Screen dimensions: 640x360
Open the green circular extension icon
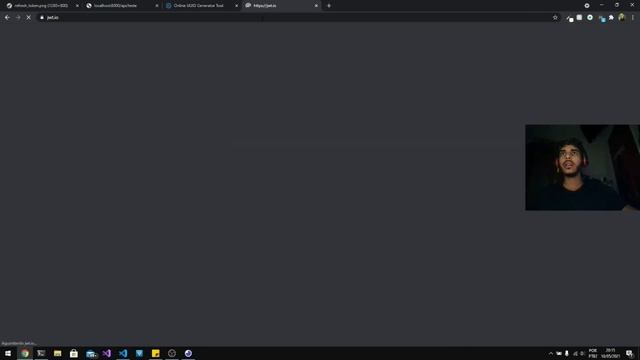coord(590,18)
